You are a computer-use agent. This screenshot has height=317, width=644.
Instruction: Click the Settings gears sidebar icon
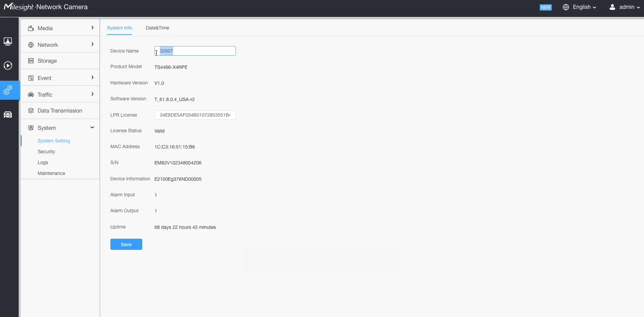[x=8, y=90]
